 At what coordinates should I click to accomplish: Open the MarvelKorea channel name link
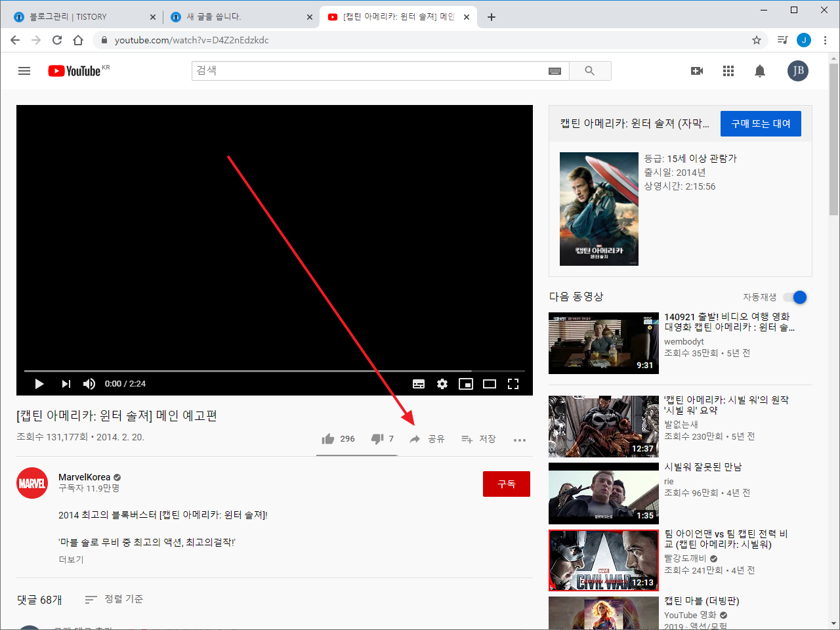tap(85, 477)
